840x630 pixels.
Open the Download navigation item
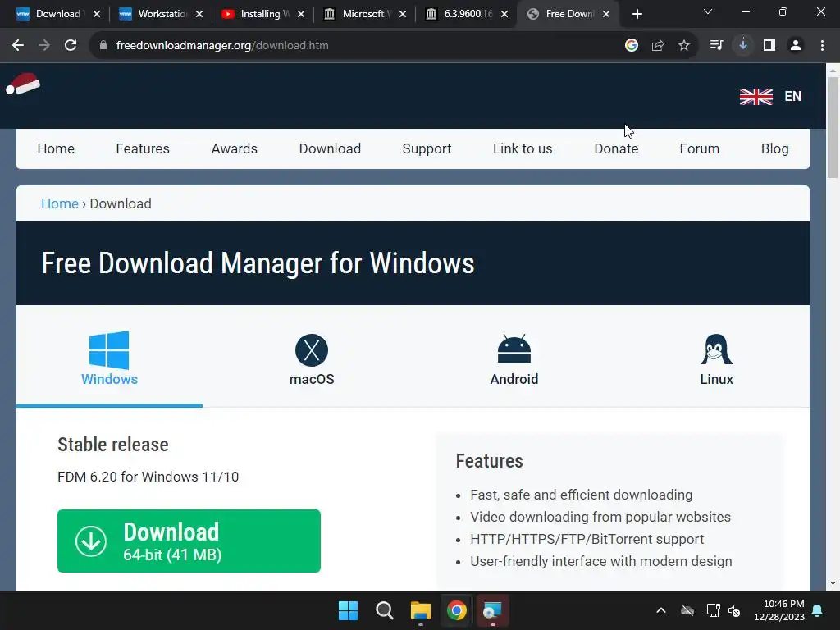[x=330, y=149]
